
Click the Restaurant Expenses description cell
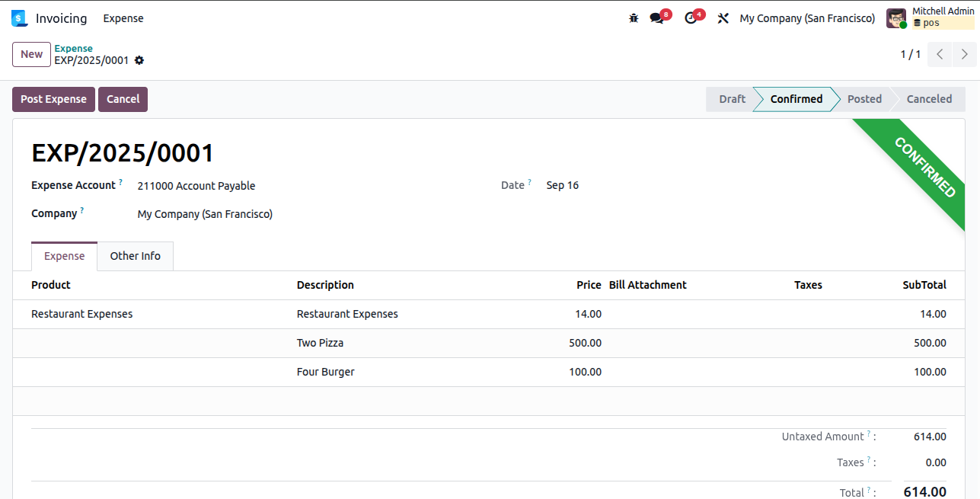[347, 314]
